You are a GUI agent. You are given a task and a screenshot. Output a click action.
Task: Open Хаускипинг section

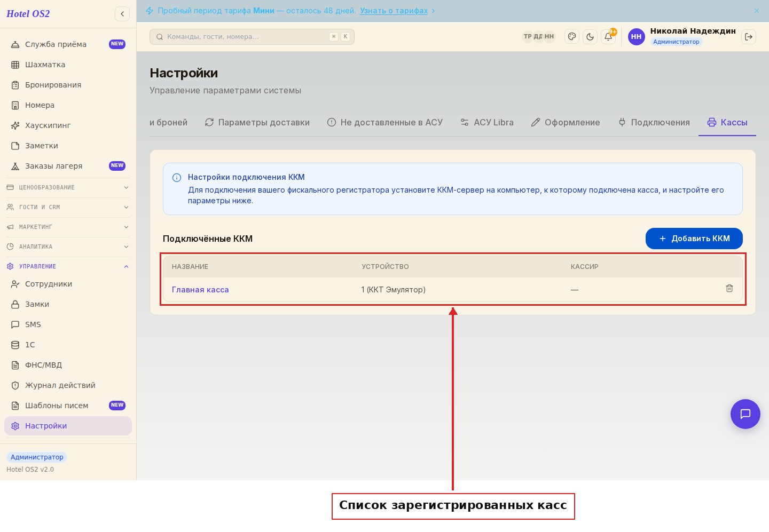tap(68, 125)
